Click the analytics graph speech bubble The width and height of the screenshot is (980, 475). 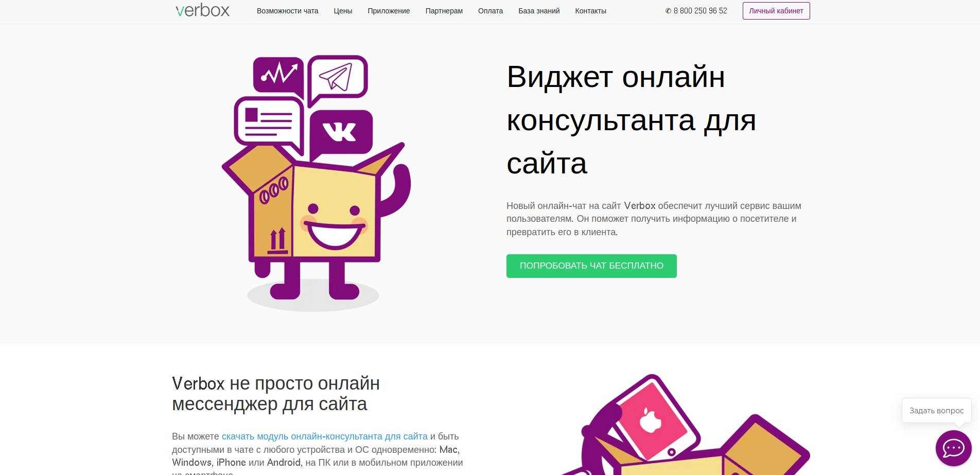(278, 75)
